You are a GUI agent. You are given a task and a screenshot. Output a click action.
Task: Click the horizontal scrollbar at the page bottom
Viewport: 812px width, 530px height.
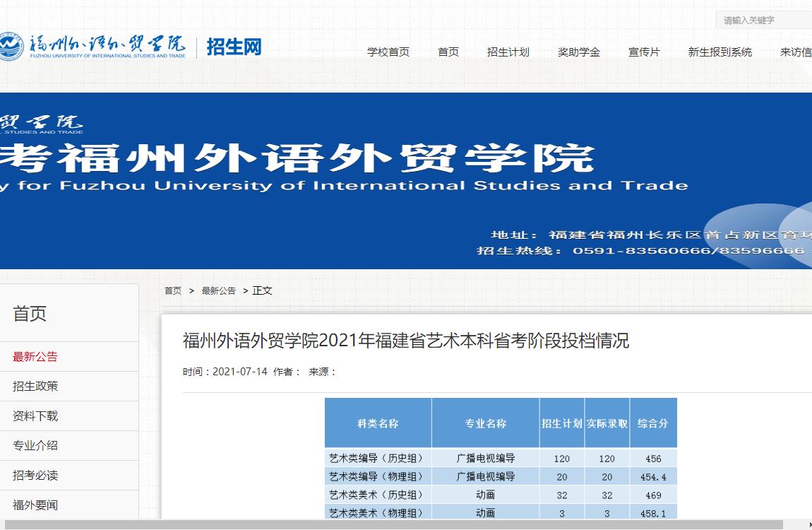(x=393, y=525)
